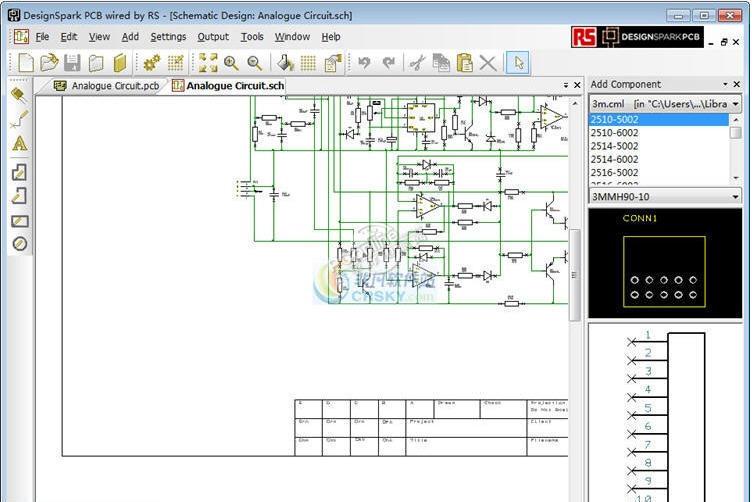Delete selection with the X icon
The height and width of the screenshot is (502, 752).
488,63
